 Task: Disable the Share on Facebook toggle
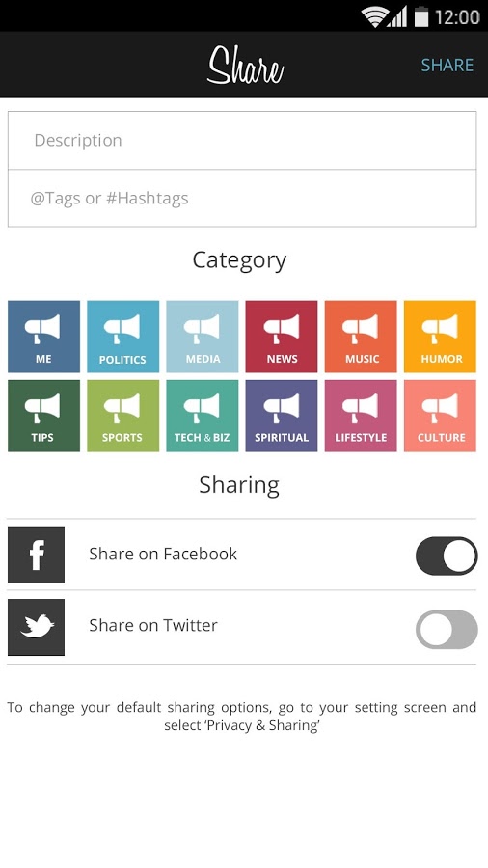point(447,556)
